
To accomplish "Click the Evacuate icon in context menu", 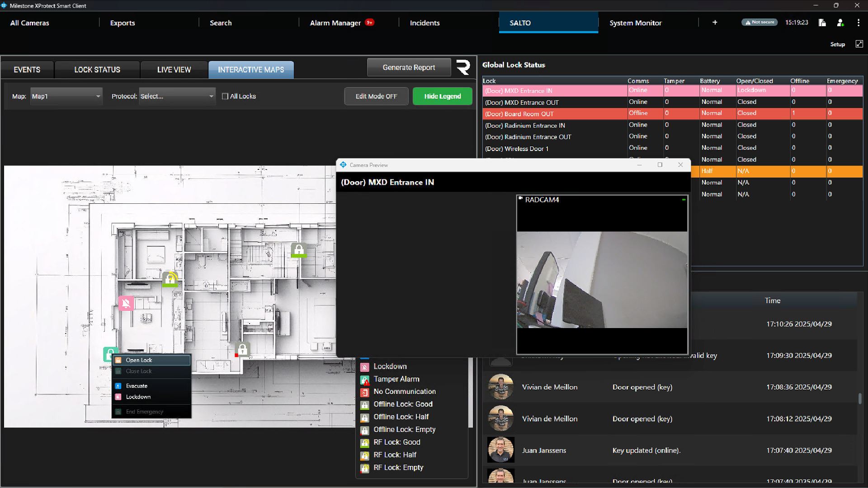I will coord(118,386).
